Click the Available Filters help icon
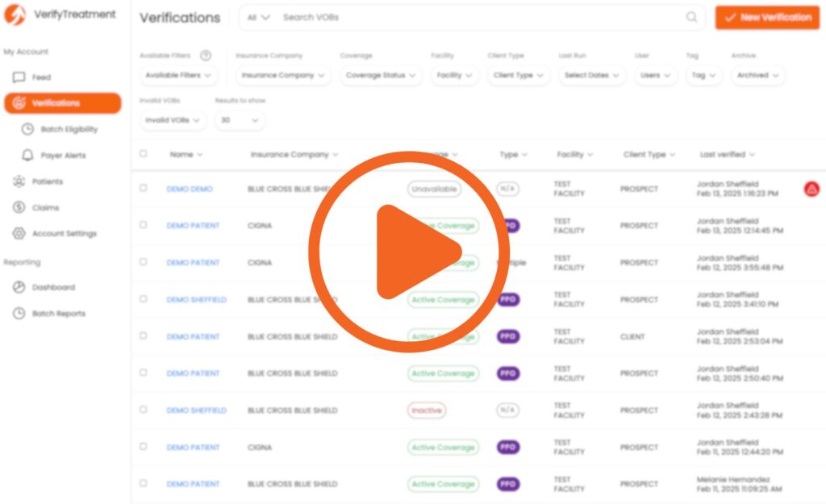 [x=206, y=56]
